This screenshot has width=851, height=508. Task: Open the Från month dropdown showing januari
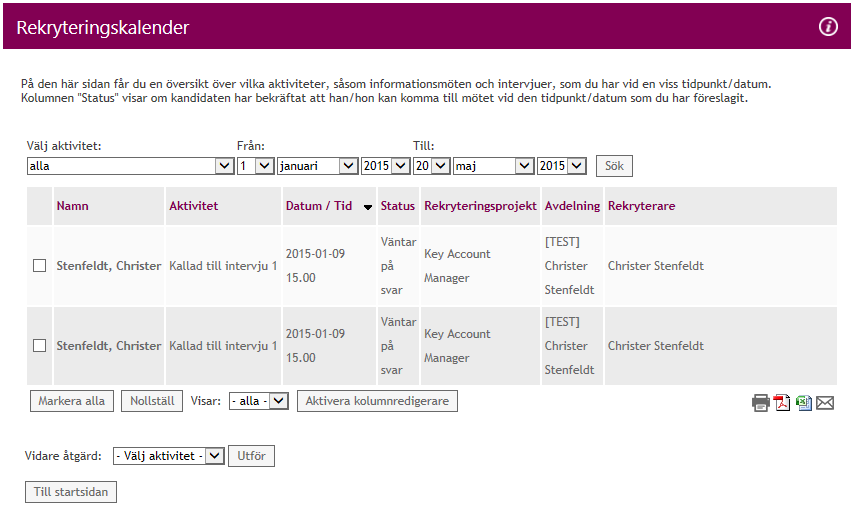click(317, 166)
